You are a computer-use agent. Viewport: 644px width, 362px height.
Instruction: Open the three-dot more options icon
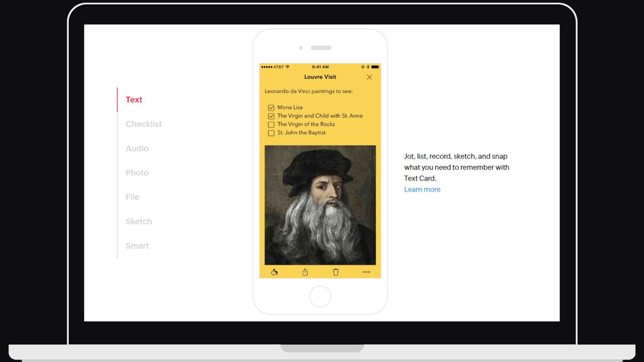point(366,272)
